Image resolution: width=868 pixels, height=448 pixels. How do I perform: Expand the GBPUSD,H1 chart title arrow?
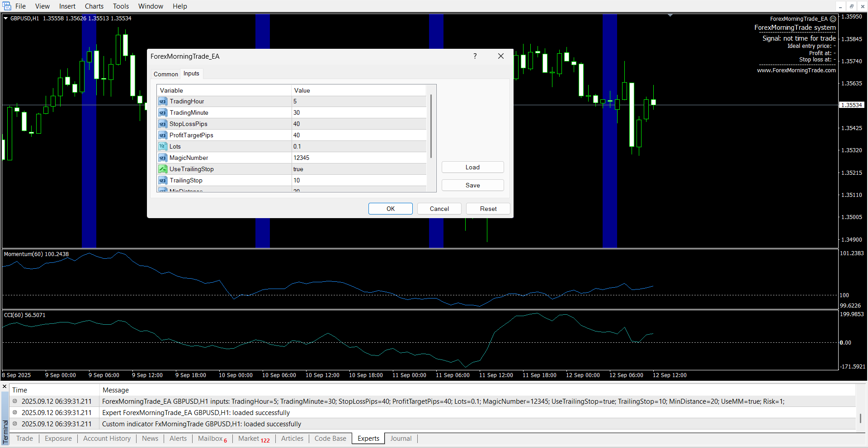pos(6,19)
